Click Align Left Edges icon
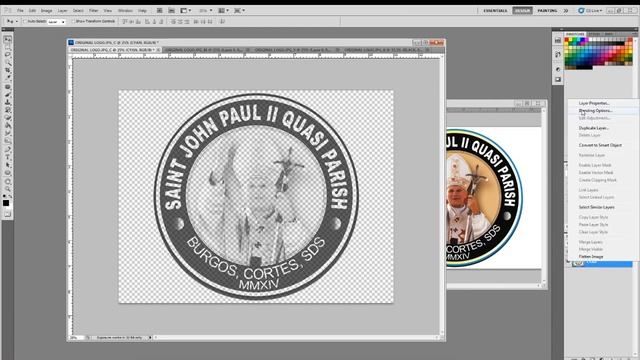The height and width of the screenshot is (360, 640). pyautogui.click(x=147, y=21)
